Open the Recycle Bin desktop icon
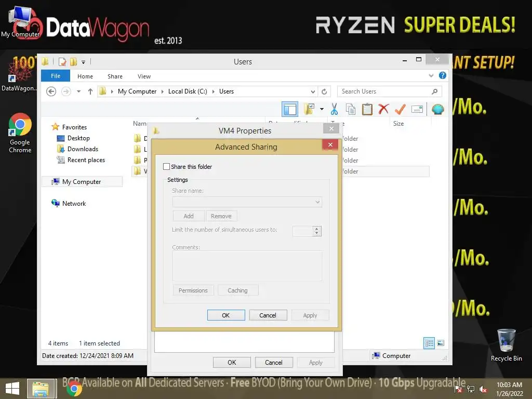This screenshot has height=399, width=532. [x=506, y=345]
